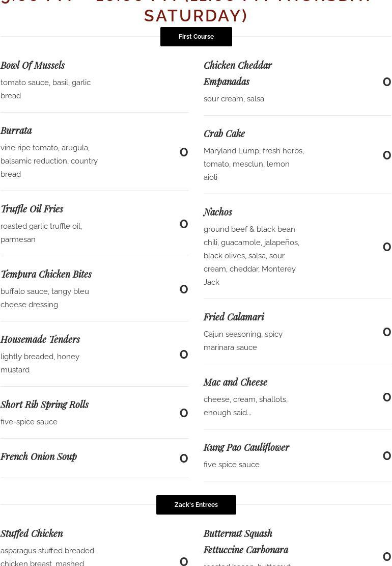Select the French Onion Soup title
The image size is (392, 566).
[39, 456]
